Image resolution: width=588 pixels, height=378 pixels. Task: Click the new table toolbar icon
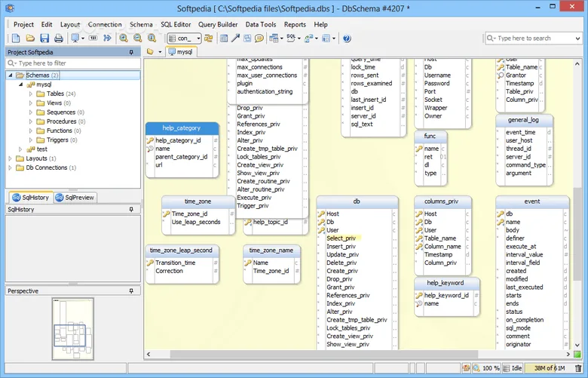[x=224, y=38]
